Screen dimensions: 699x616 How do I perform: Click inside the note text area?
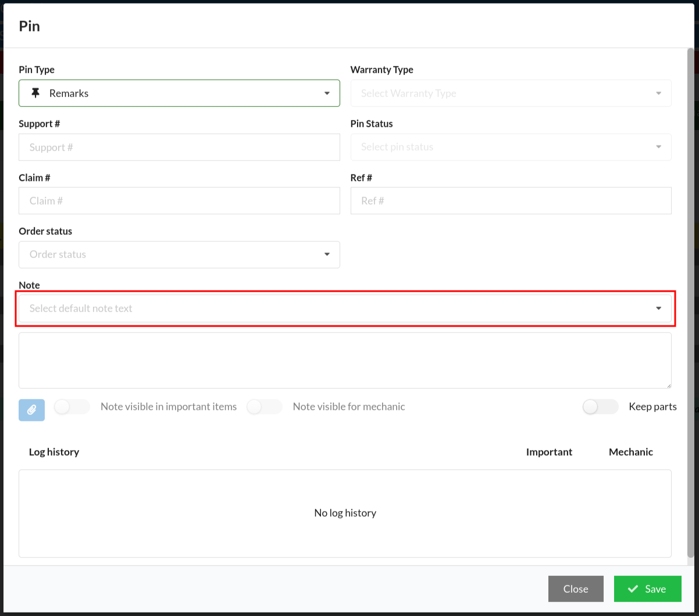(x=345, y=360)
